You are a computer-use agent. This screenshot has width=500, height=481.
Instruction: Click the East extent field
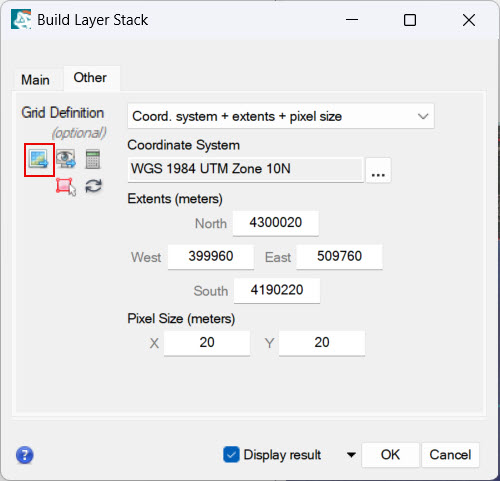tap(339, 257)
